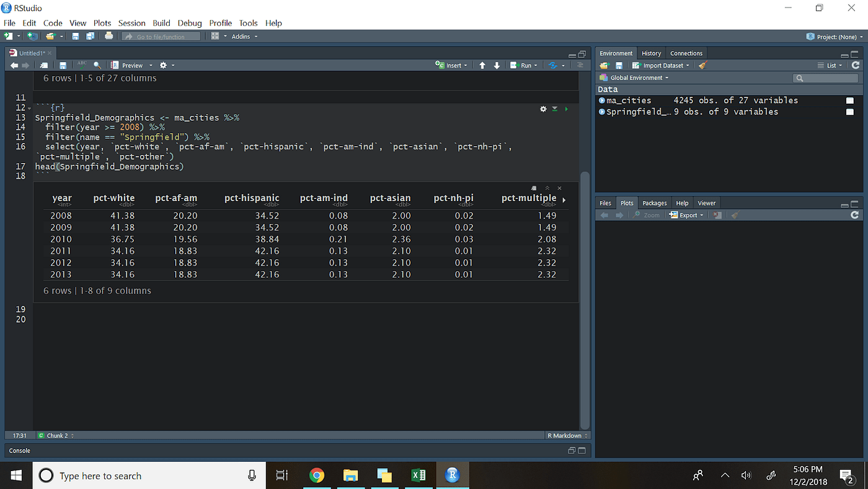Create a new project with the R project icon
Viewport: 868px width, 489px height.
click(x=32, y=37)
